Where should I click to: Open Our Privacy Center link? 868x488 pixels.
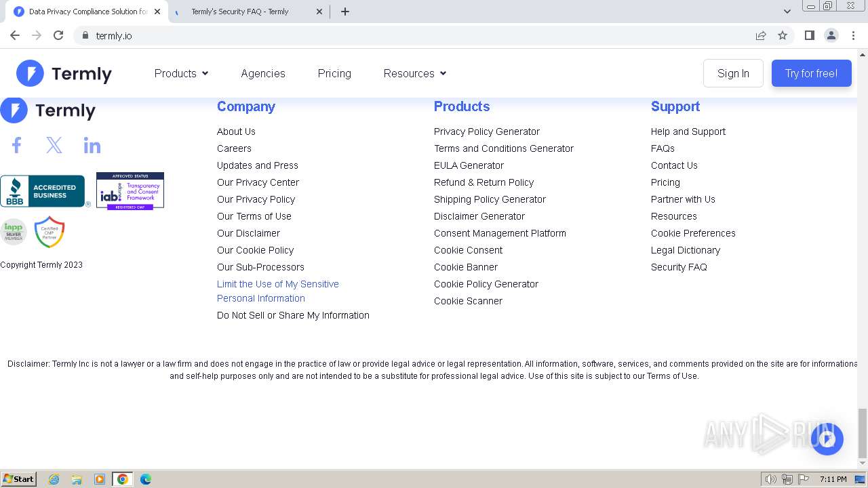[258, 182]
